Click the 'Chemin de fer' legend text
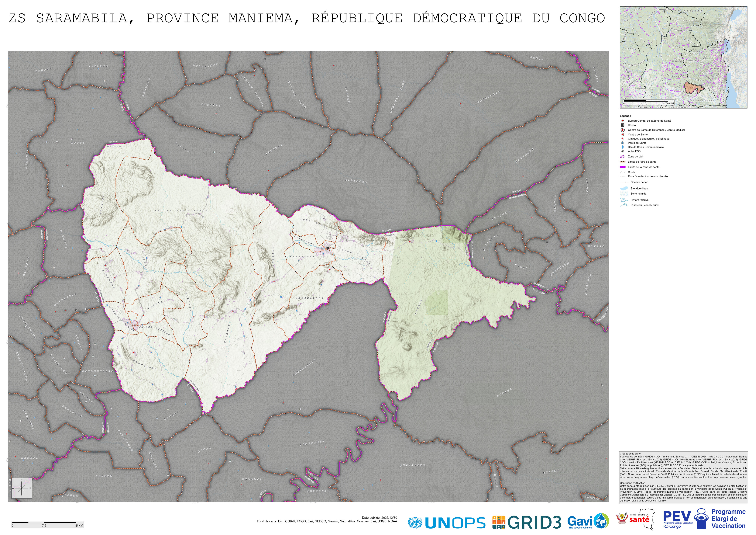 pos(639,182)
